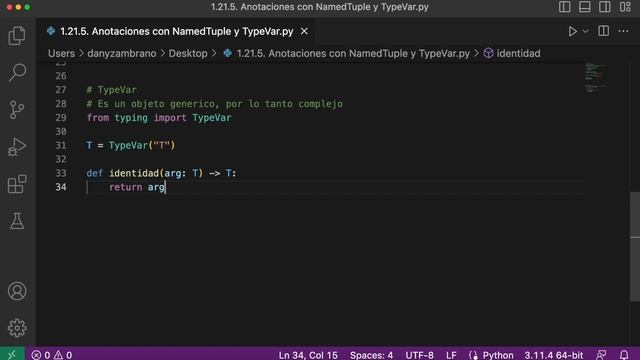640x360 pixels.
Task: Open the notifications bell
Action: [624, 355]
